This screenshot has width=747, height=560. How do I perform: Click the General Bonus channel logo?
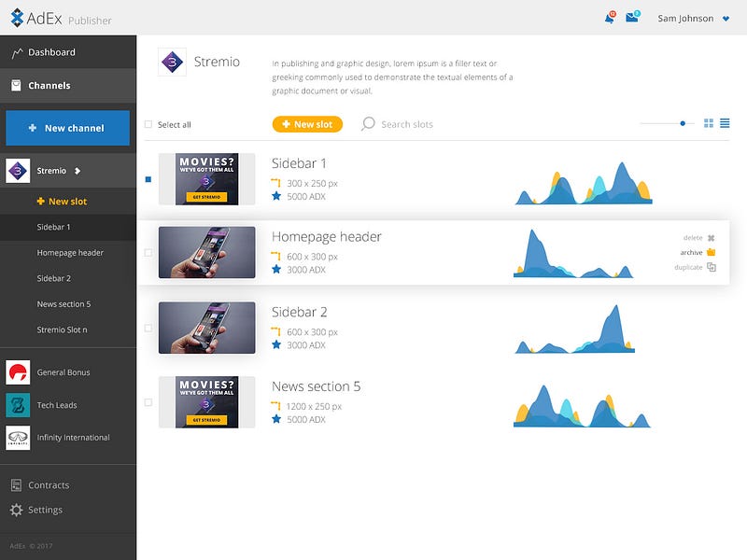[18, 371]
